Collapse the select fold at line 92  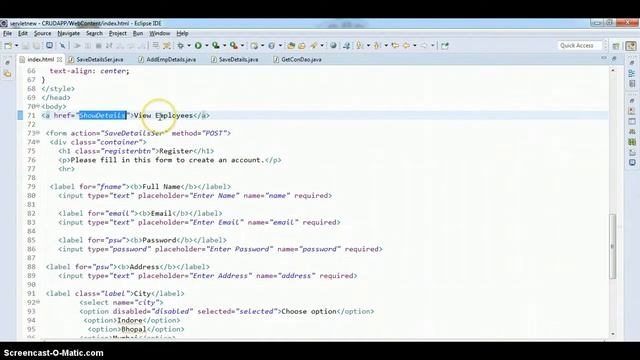[x=38, y=302]
